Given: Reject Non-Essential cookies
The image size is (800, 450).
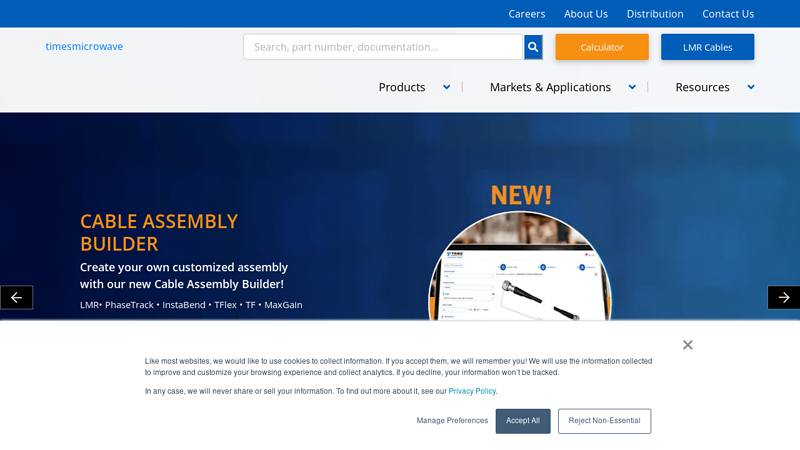Looking at the screenshot, I should pyautogui.click(x=605, y=421).
